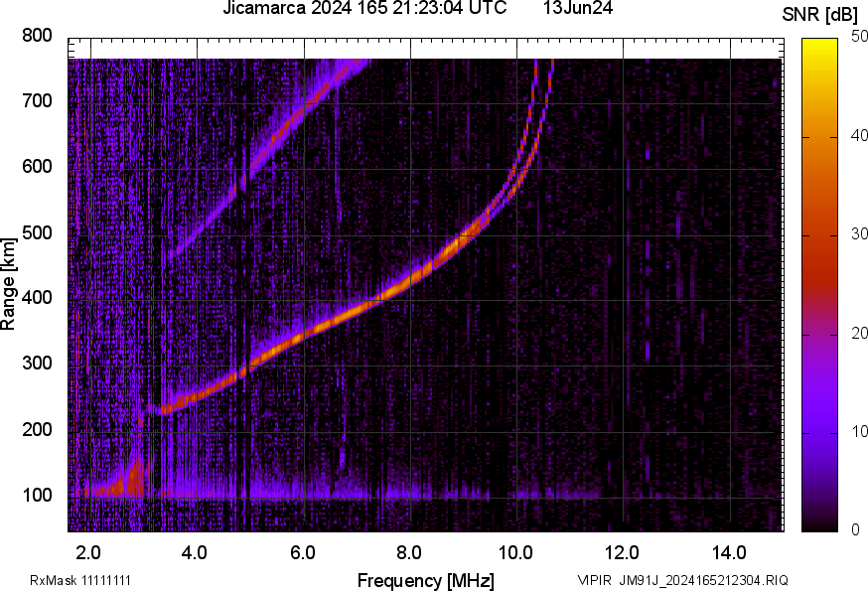
Task: Select the 13Jun24 date label
Action: pyautogui.click(x=577, y=8)
